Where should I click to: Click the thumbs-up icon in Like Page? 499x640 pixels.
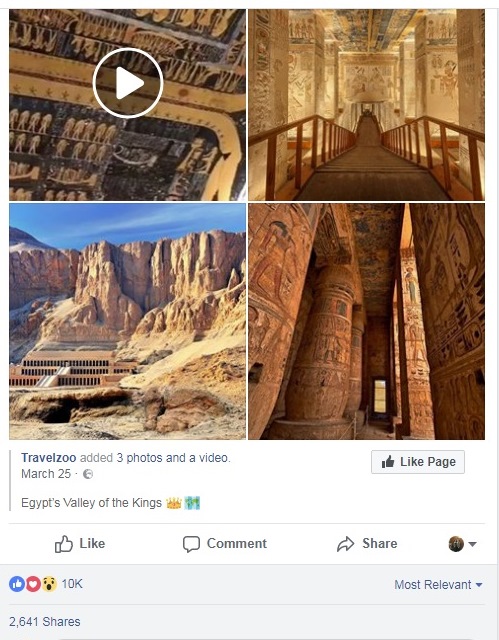coord(388,462)
